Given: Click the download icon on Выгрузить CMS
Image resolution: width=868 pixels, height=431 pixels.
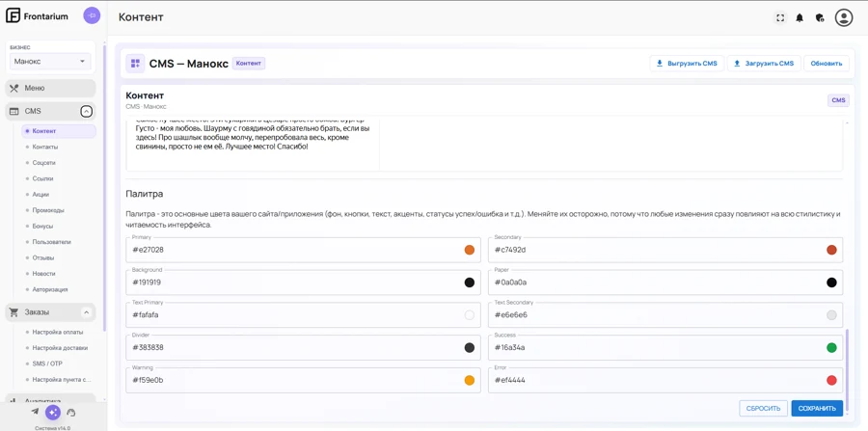Looking at the screenshot, I should tap(660, 63).
